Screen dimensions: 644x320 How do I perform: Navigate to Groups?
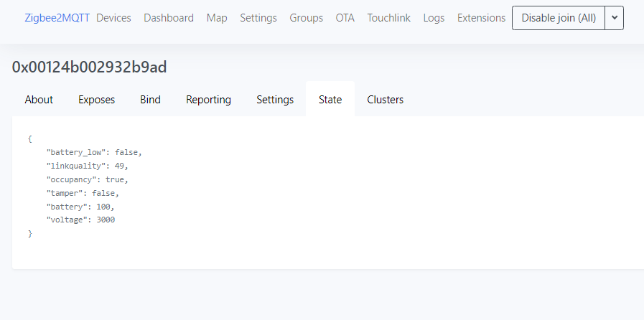(x=307, y=18)
